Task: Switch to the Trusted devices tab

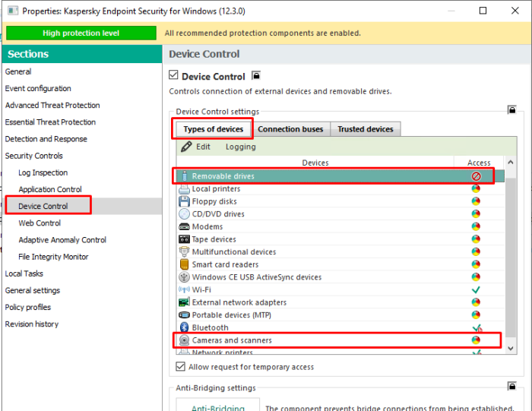Action: [x=366, y=129]
